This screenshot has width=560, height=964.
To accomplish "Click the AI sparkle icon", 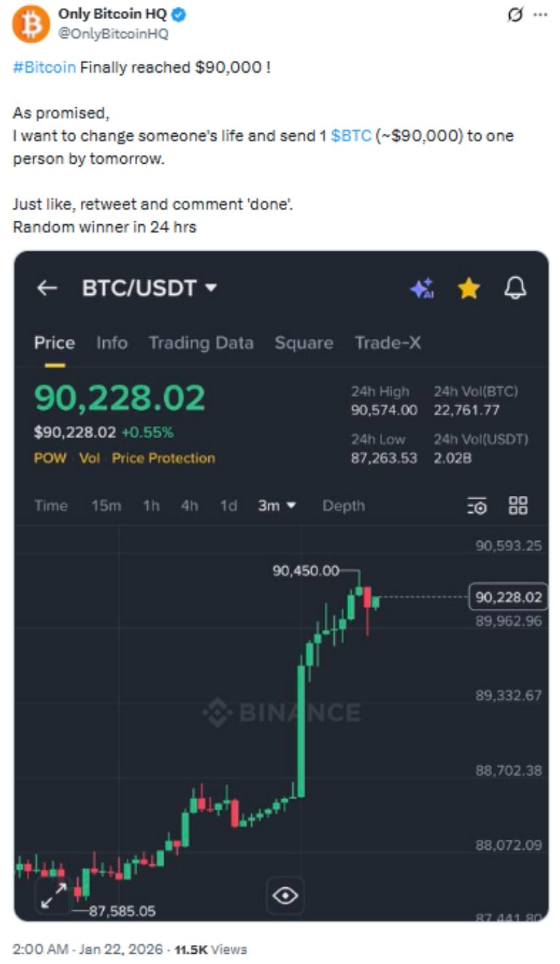I will 422,289.
